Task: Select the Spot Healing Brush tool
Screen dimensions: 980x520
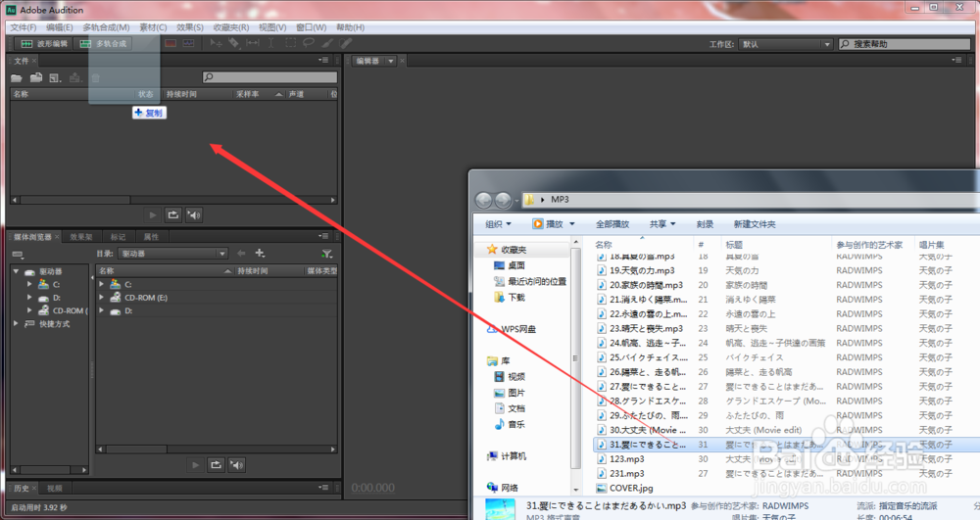Action: (x=346, y=43)
